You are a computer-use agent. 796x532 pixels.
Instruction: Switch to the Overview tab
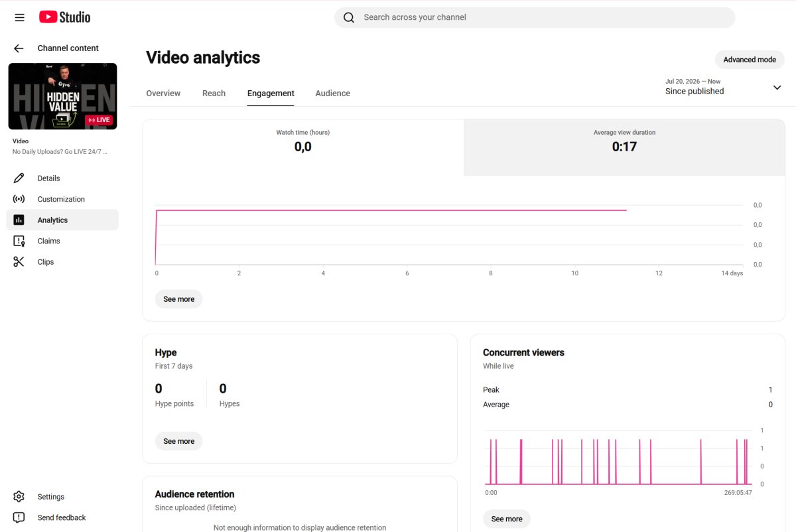[x=163, y=94]
